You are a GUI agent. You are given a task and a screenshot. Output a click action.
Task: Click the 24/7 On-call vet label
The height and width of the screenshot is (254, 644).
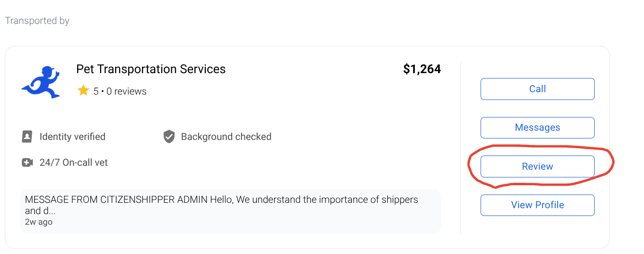pos(73,162)
